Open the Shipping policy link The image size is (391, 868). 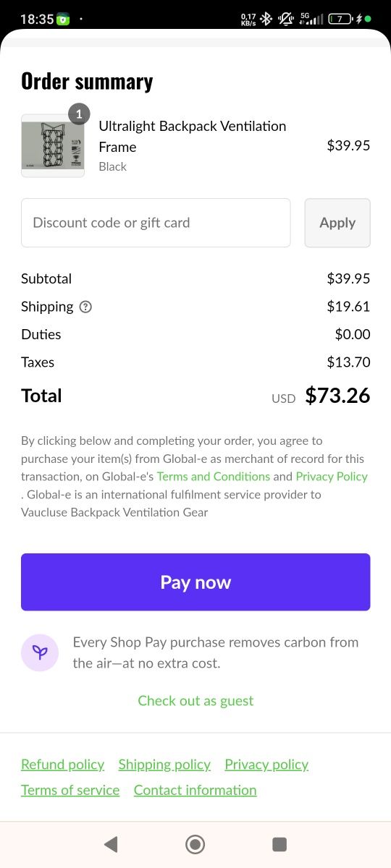164,765
